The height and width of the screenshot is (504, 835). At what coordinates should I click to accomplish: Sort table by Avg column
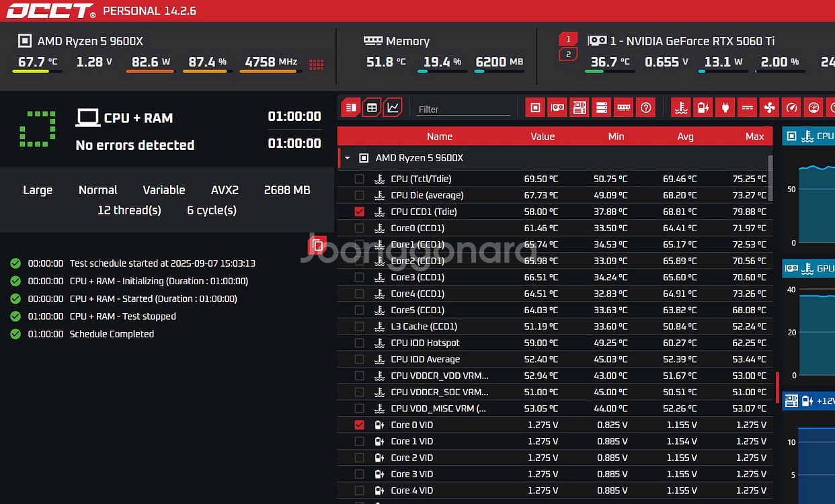tap(686, 136)
